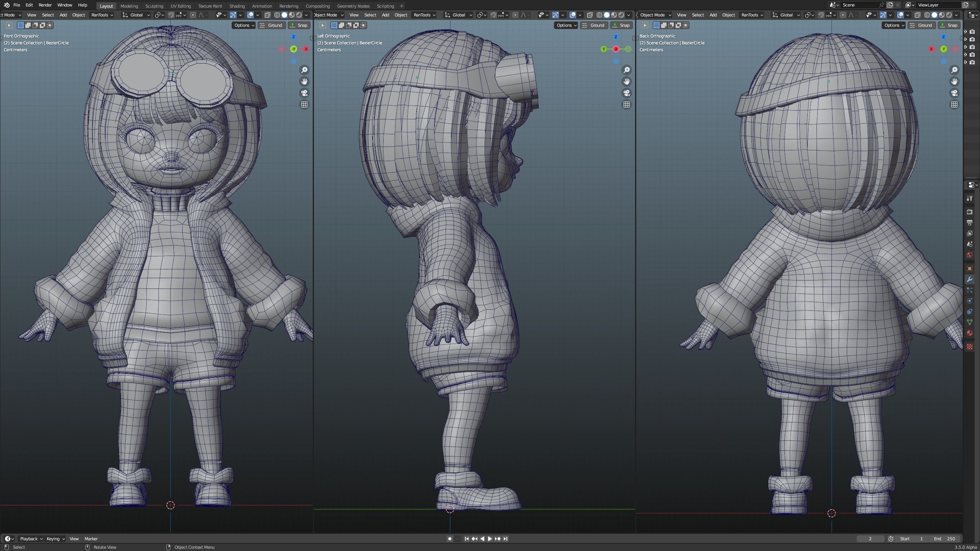Open the Output properties tab
980x551 pixels.
(x=970, y=222)
